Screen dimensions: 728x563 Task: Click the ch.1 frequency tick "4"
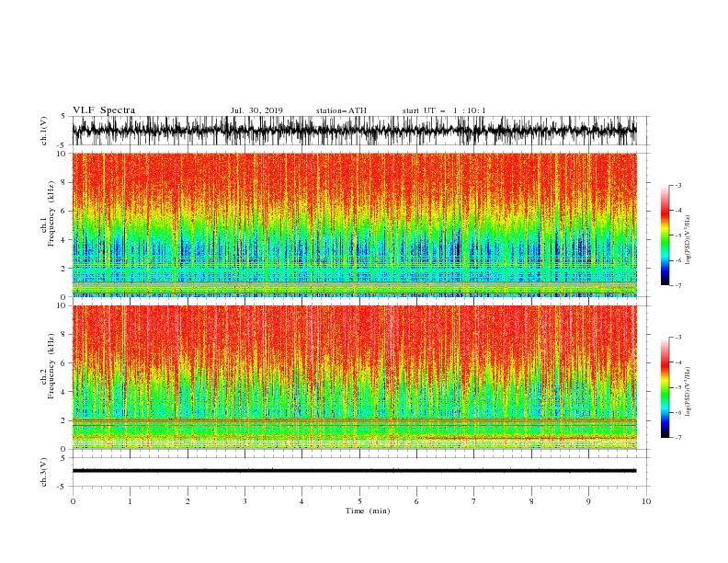(63, 240)
